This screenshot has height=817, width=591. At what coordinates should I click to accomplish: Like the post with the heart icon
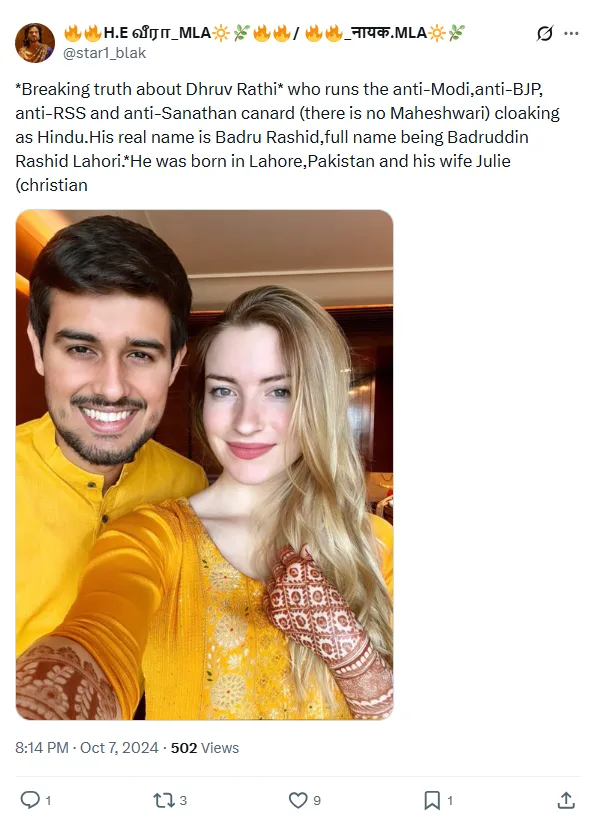(x=298, y=800)
